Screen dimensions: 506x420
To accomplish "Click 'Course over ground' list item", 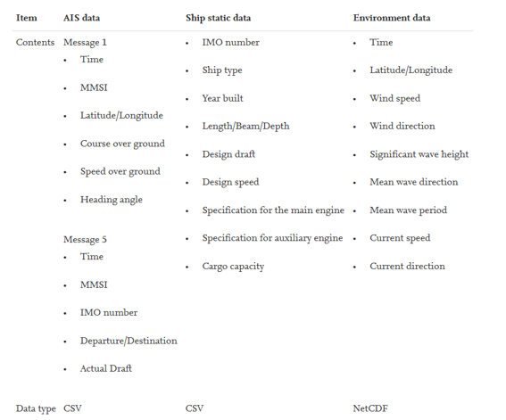I will pyautogui.click(x=122, y=144).
